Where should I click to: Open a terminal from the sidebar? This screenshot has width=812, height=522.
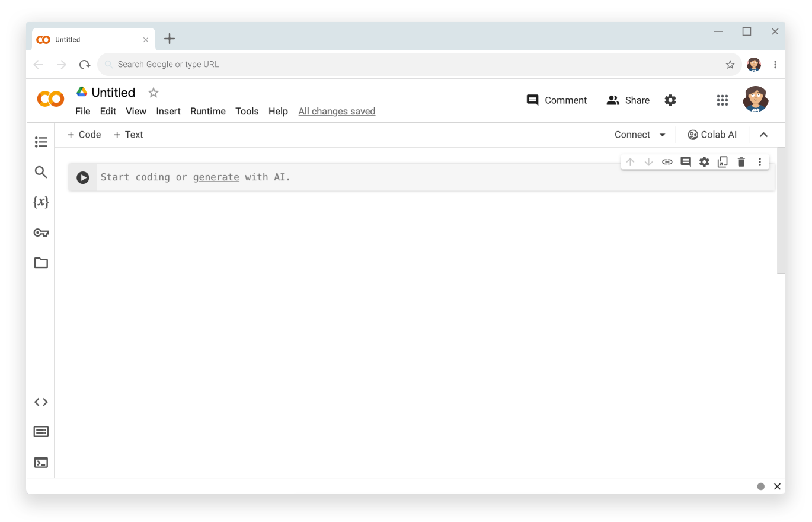coord(41,462)
